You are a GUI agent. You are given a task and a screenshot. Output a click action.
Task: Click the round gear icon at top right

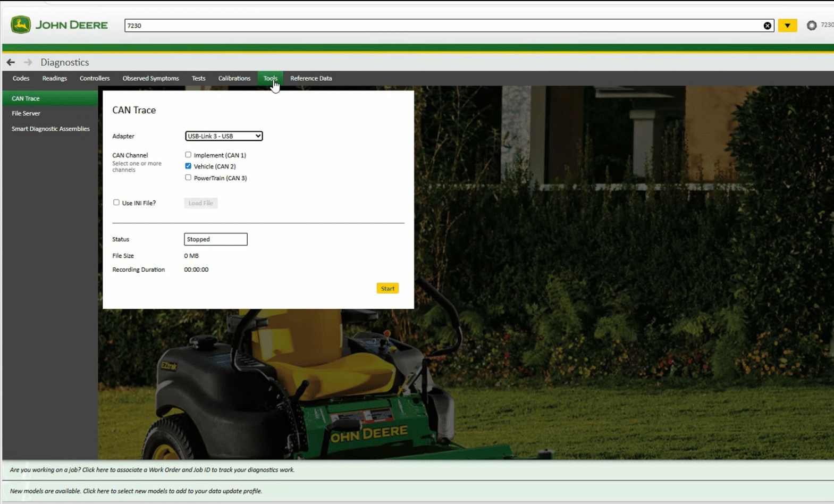point(811,26)
